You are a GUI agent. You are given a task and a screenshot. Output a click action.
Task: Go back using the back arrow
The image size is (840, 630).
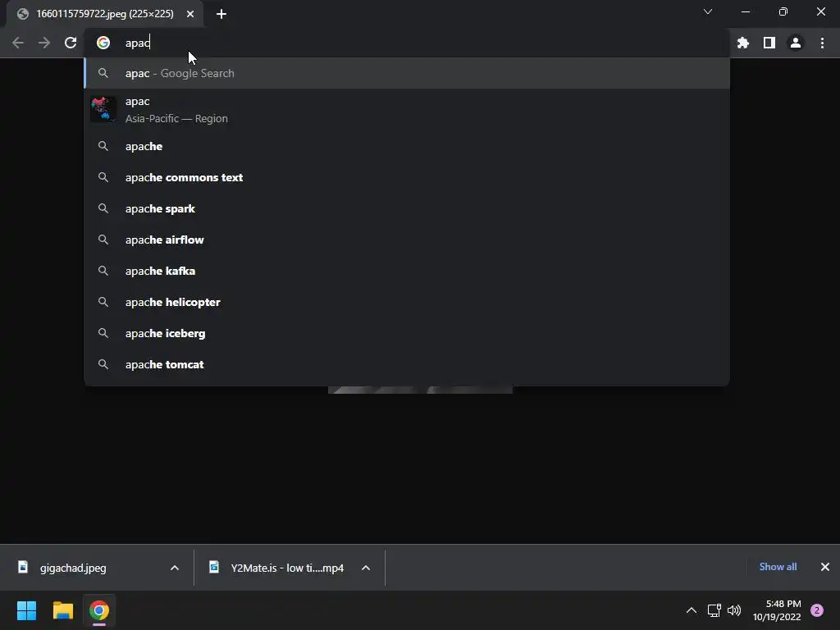tap(18, 43)
